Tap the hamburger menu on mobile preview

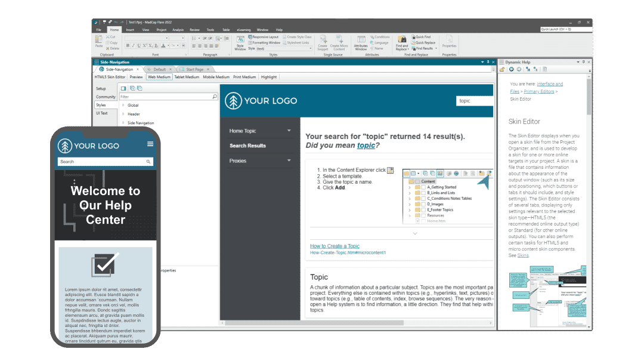[x=150, y=144]
